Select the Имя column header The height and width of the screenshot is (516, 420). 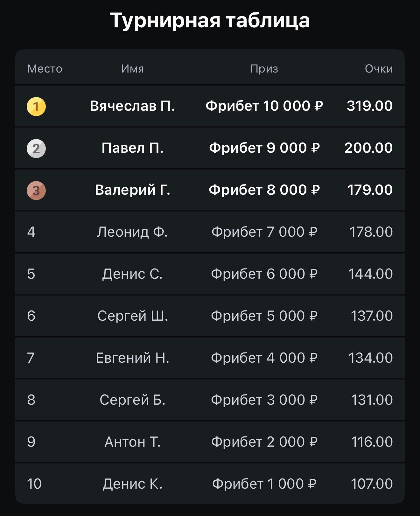click(132, 69)
